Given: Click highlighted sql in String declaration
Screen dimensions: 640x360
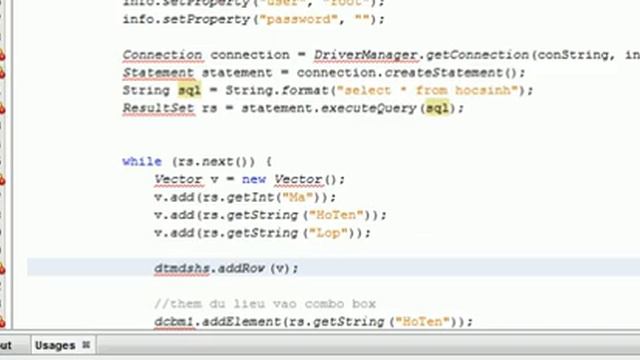Looking at the screenshot, I should tap(189, 91).
